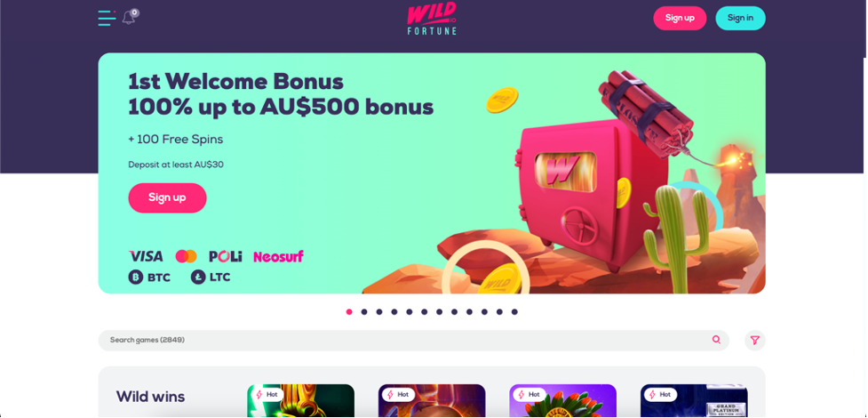The image size is (868, 418).
Task: Click the Visa payment logo
Action: coord(146,256)
